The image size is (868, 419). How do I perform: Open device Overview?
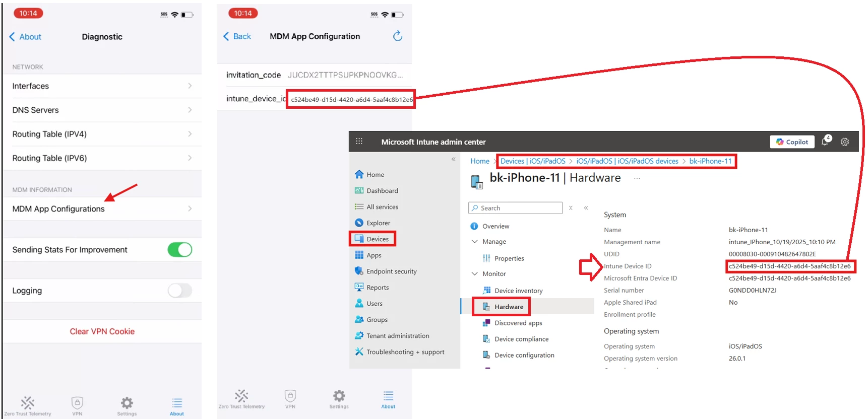489,226
